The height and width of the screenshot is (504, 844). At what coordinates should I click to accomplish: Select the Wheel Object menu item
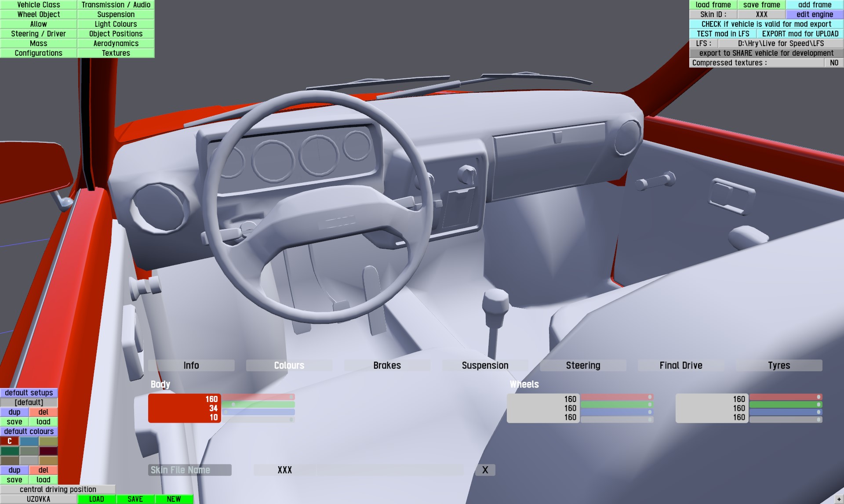click(x=38, y=15)
